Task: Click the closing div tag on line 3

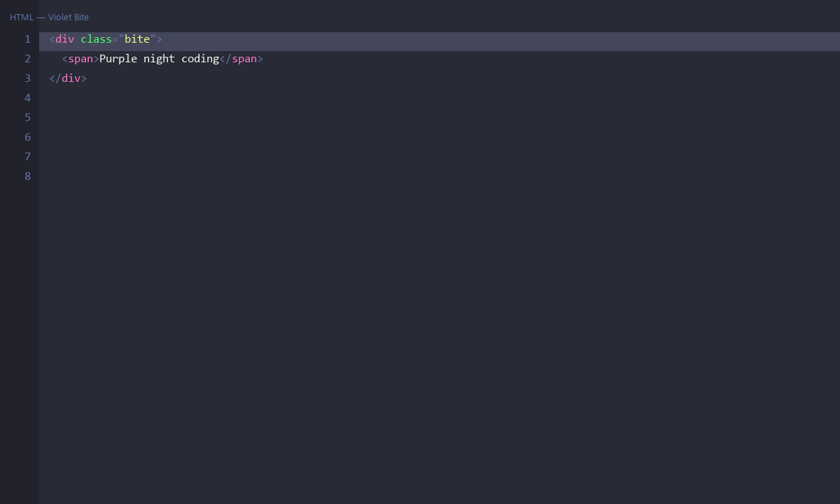Action: pos(68,78)
